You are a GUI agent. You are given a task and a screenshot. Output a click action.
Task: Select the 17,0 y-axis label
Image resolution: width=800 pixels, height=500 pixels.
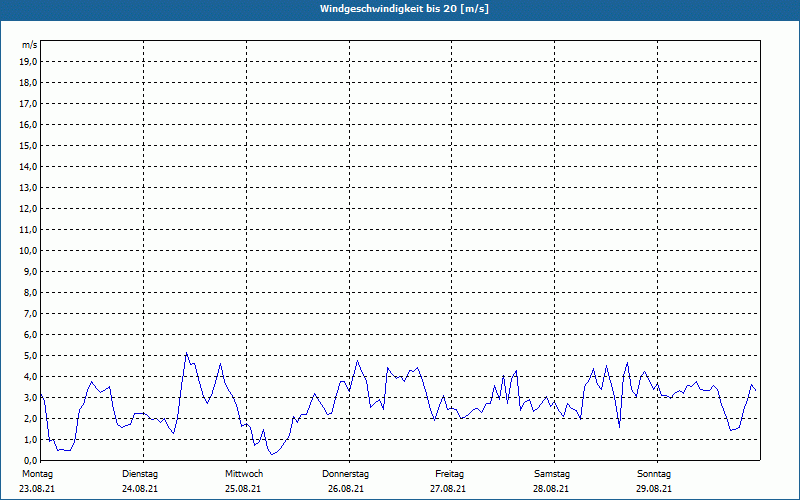pos(29,104)
